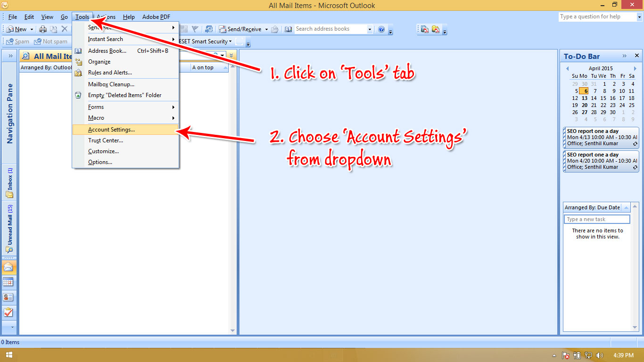644x362 pixels.
Task: Select the Tasks view icon
Action: pyautogui.click(x=9, y=312)
